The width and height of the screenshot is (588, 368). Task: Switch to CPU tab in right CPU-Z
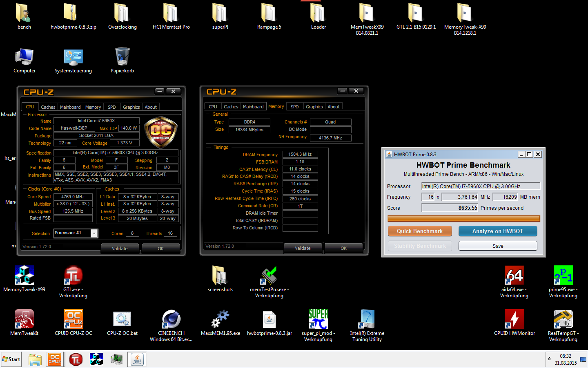coord(213,107)
